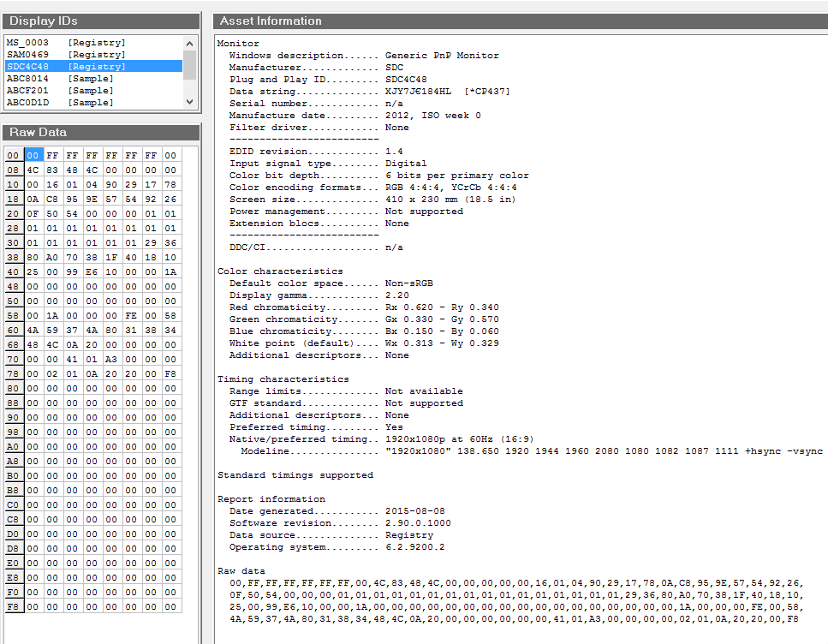Click the White point (default) line
Screen dimensions: 828x644
pyautogui.click(x=364, y=343)
